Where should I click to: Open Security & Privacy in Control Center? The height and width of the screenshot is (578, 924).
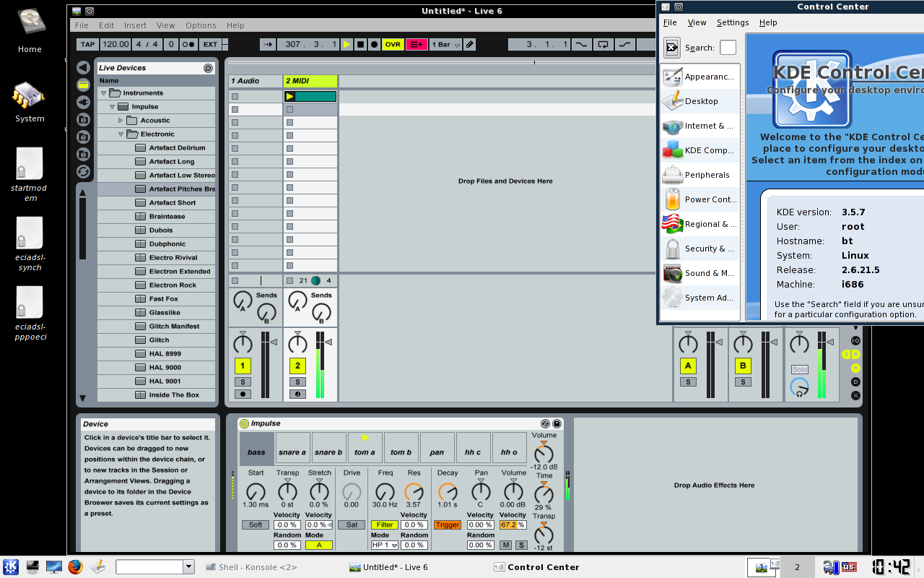[700, 249]
